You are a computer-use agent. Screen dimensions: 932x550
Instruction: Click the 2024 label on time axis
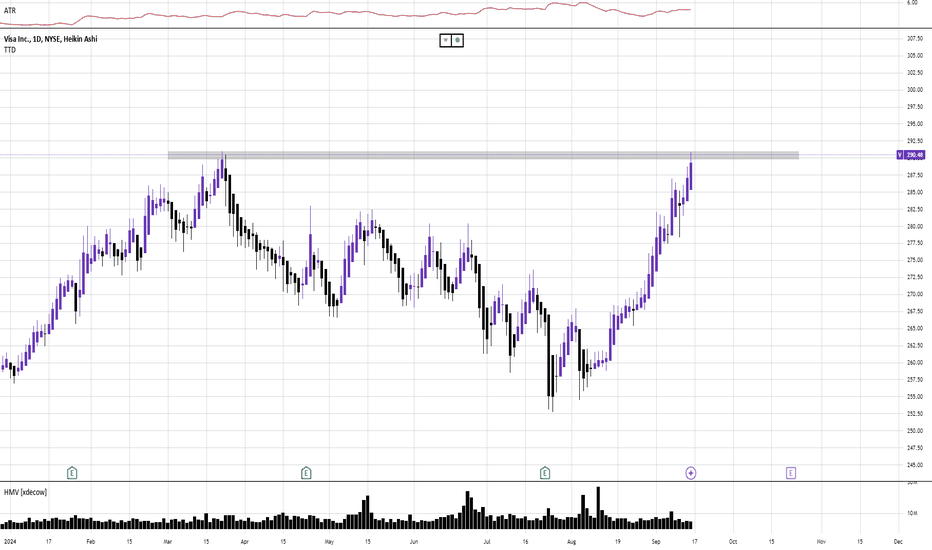coord(10,542)
